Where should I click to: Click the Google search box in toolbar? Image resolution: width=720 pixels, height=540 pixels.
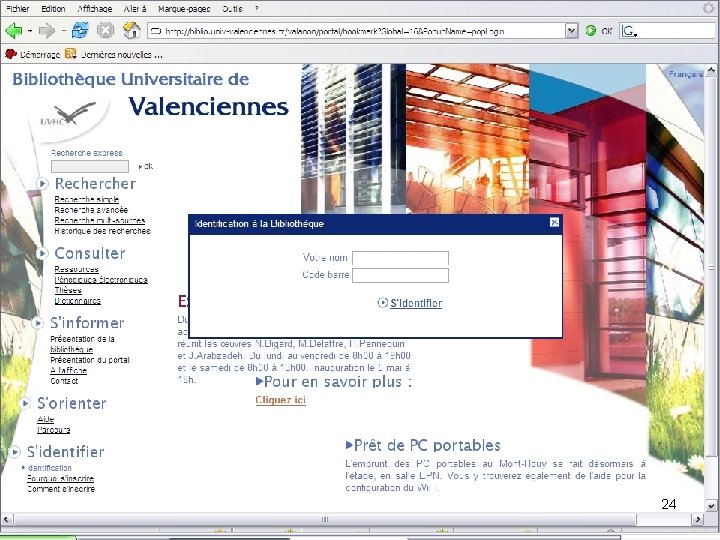(x=668, y=31)
